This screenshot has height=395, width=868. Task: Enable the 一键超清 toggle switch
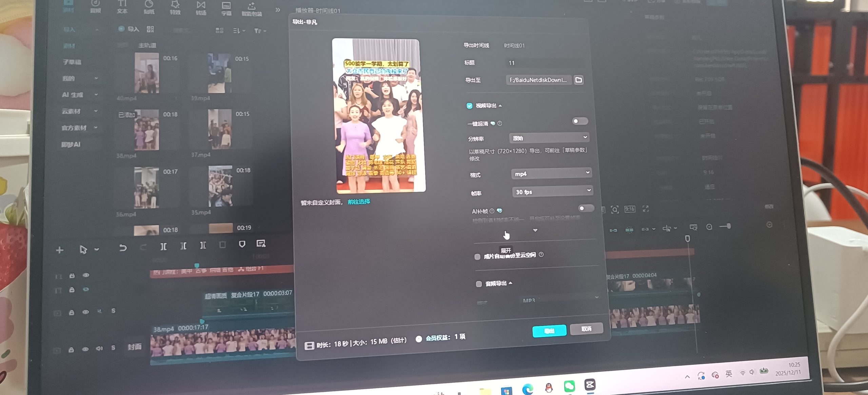click(580, 121)
